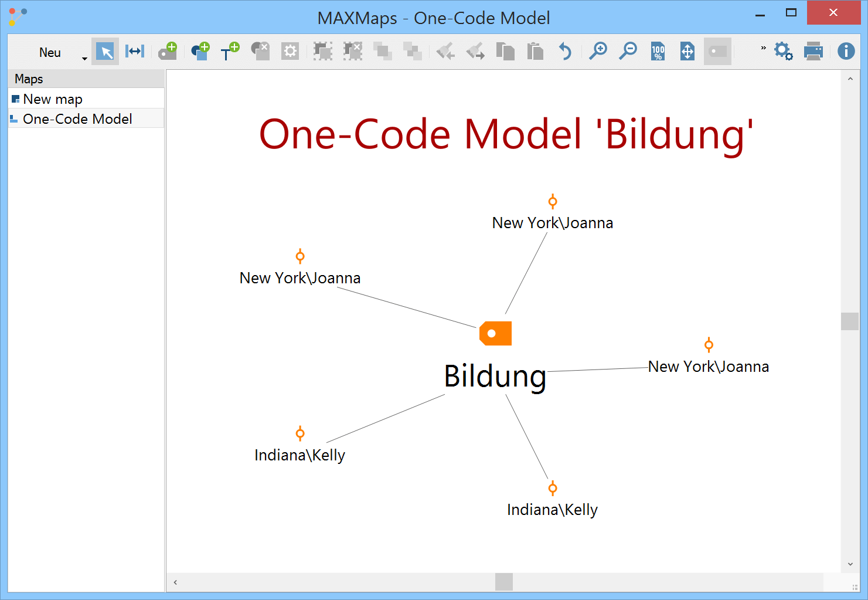Select the bottom 'Indiana\Kelly' label
Image resolution: width=868 pixels, height=600 pixels.
[x=553, y=510]
